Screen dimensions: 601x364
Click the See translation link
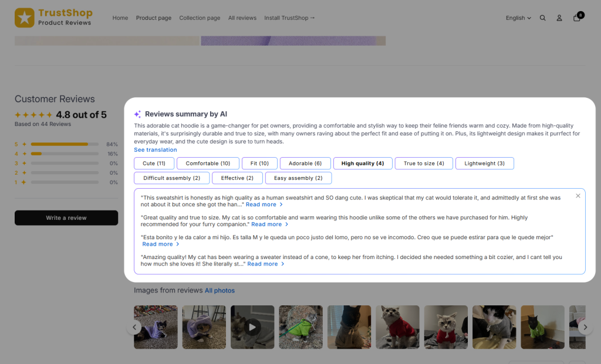pos(155,150)
